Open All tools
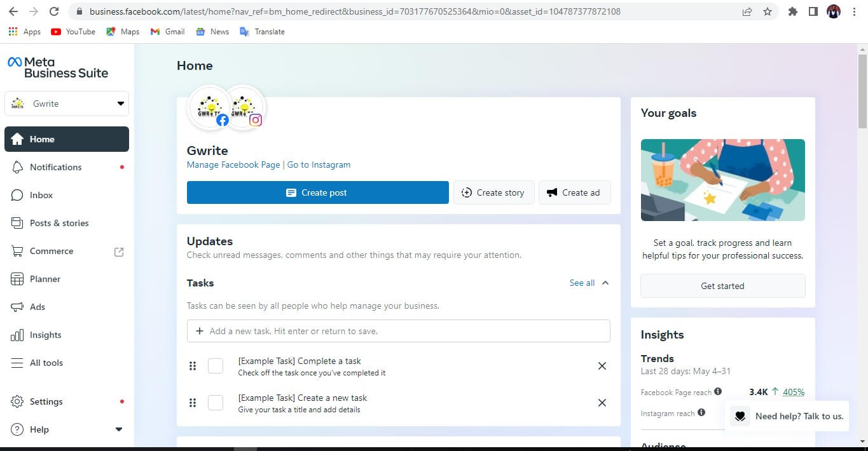The height and width of the screenshot is (451, 868). 46,363
